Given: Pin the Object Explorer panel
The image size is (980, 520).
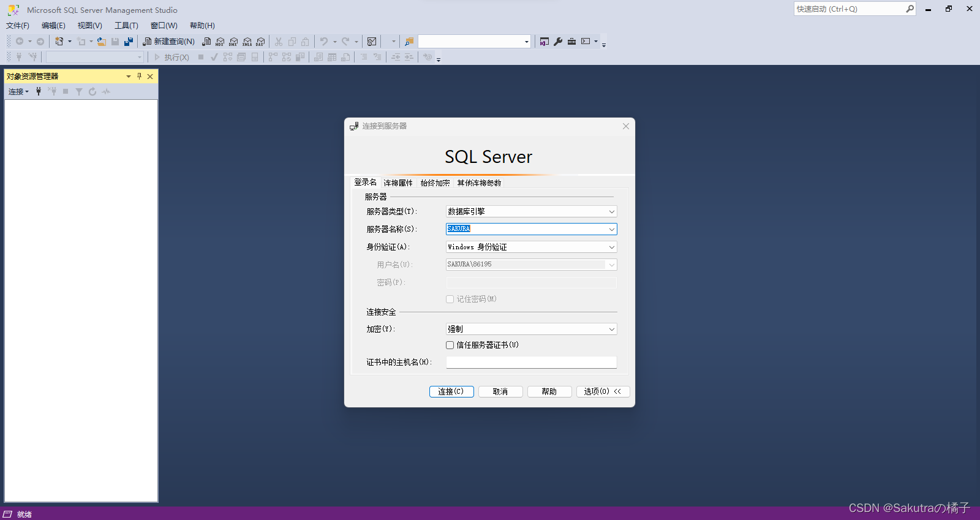Looking at the screenshot, I should [139, 77].
